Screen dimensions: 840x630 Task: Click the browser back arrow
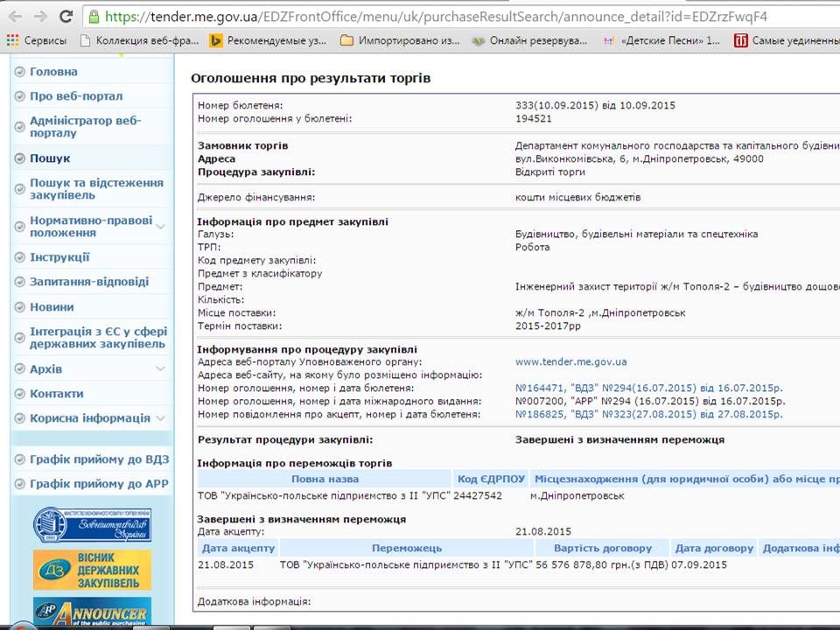(15, 17)
